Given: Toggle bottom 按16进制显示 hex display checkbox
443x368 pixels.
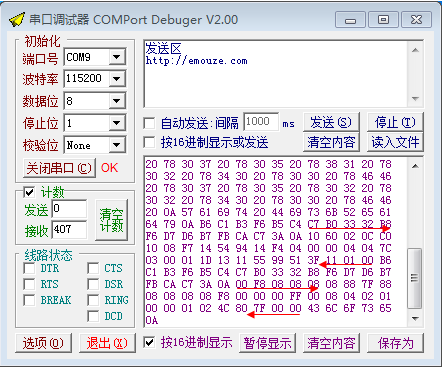Looking at the screenshot, I should pyautogui.click(x=149, y=342).
